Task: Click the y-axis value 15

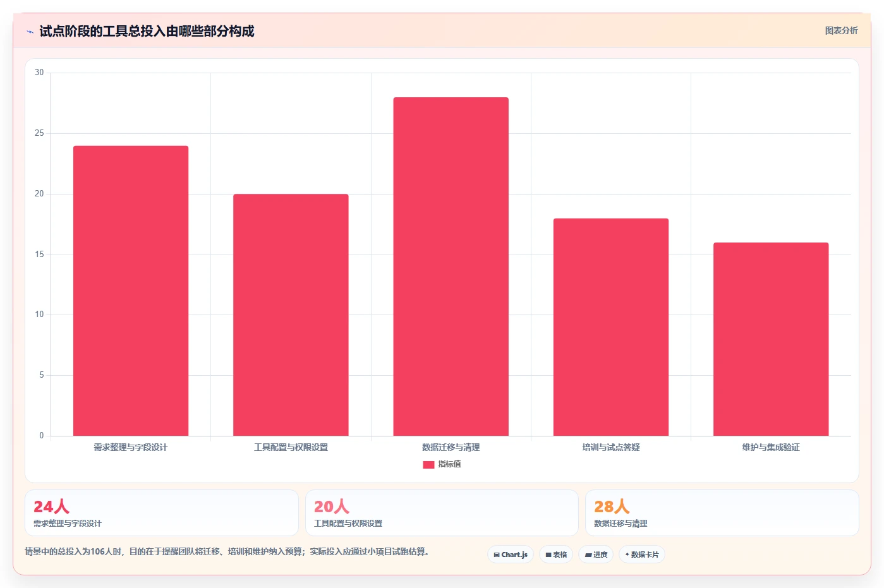Action: pos(39,255)
